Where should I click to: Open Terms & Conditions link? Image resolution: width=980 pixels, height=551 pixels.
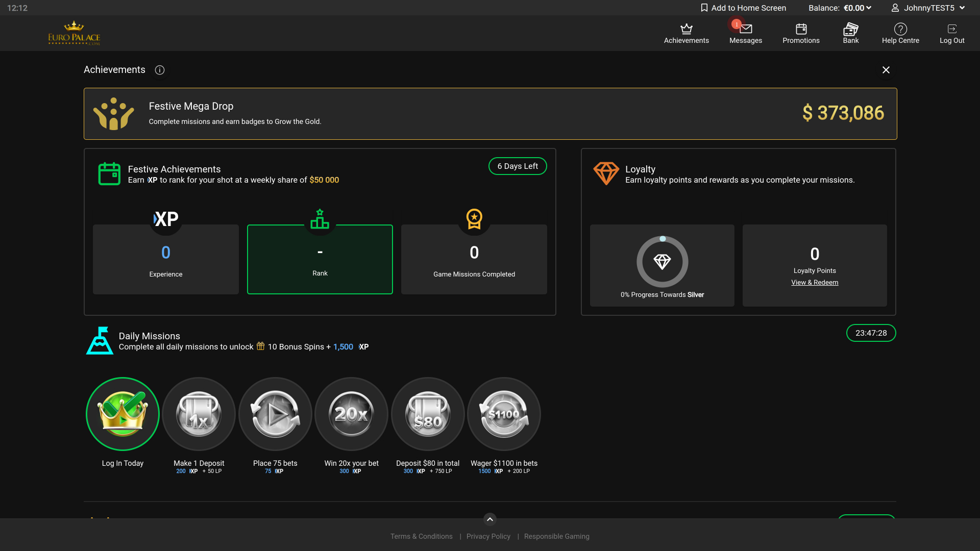[421, 536]
